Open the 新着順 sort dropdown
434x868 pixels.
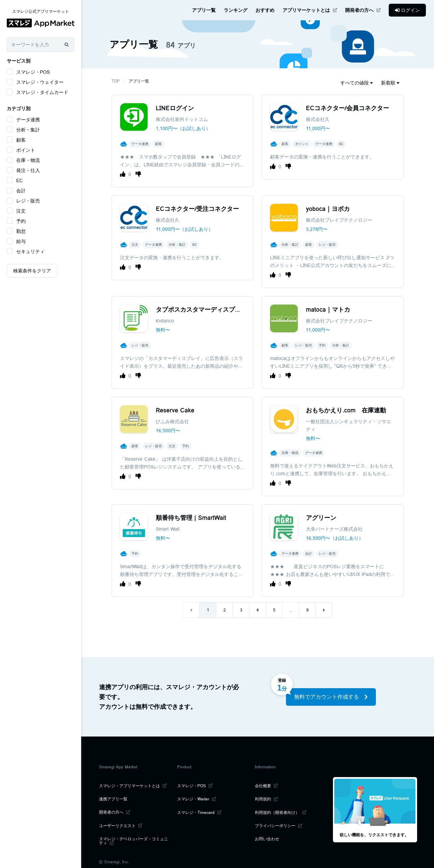point(390,83)
